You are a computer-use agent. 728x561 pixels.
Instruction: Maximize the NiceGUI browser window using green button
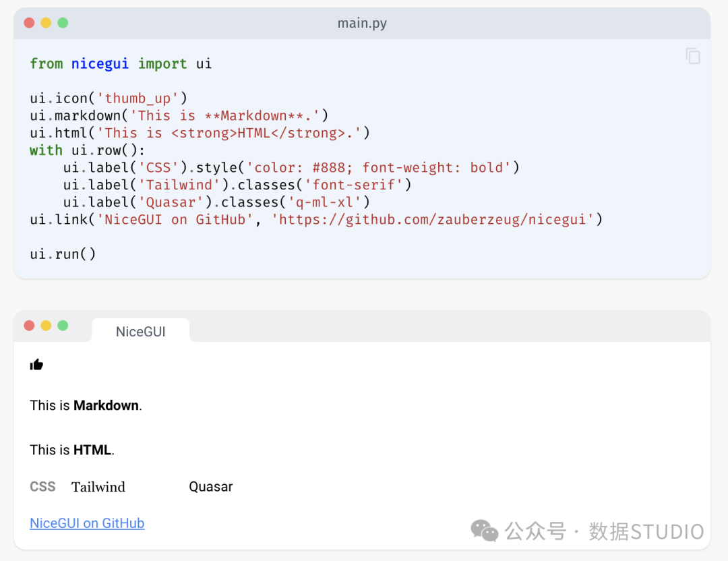pyautogui.click(x=63, y=326)
